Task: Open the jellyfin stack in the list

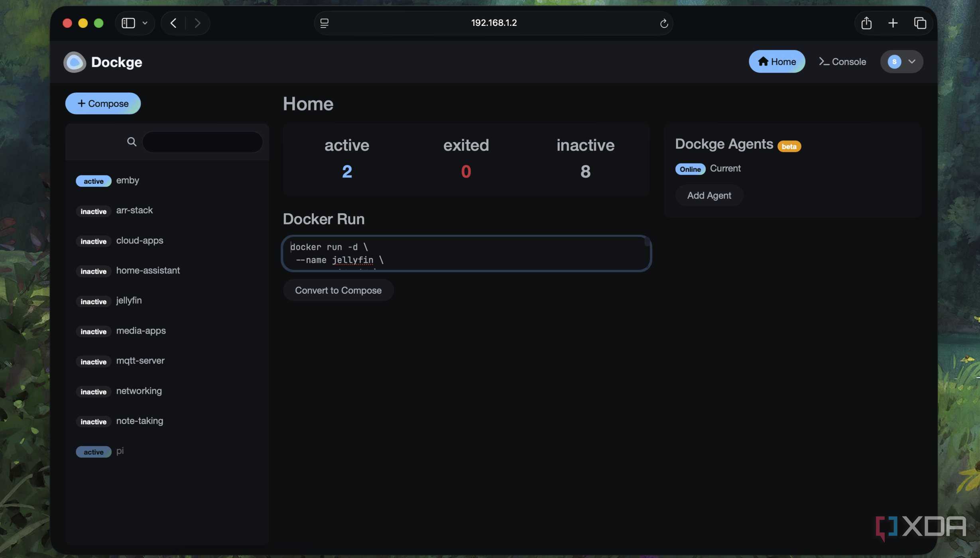Action: (167, 301)
